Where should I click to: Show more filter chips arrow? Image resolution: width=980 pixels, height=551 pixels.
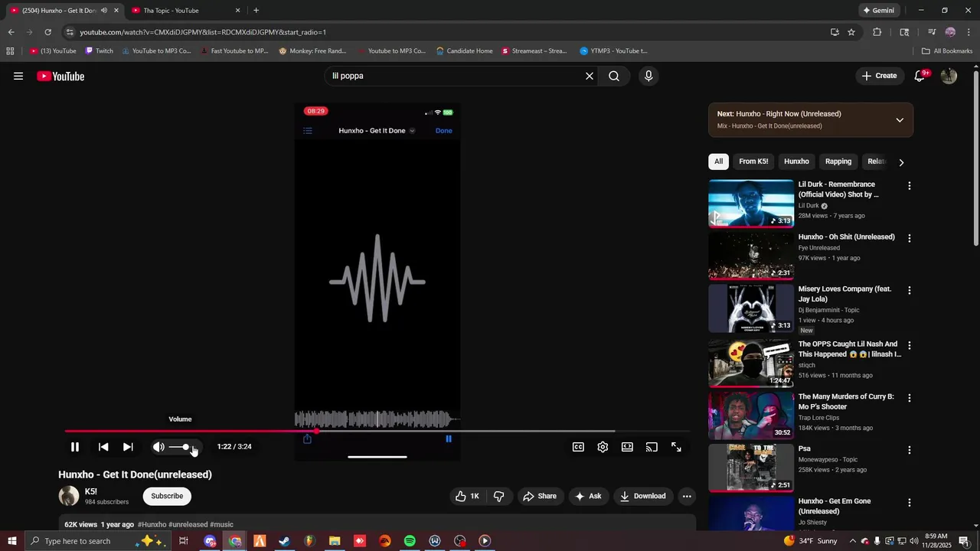[901, 162]
